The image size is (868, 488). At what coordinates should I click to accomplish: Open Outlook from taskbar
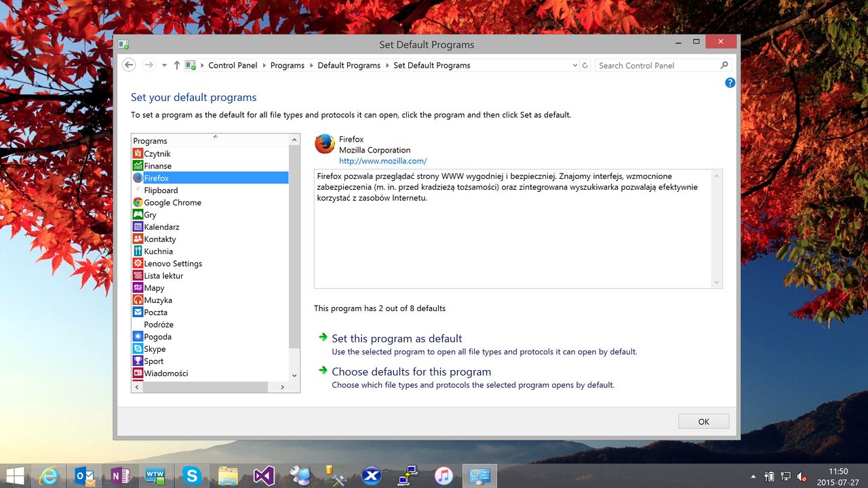[85, 476]
